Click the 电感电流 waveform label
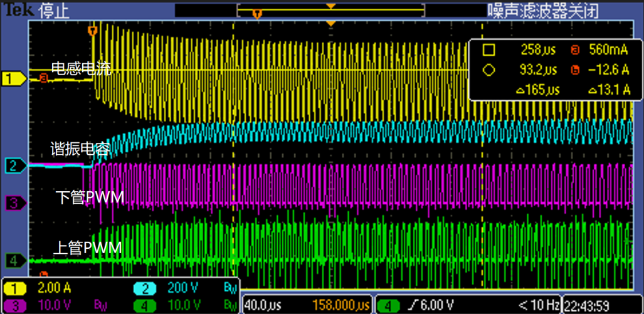Screen dimensions: 644x314 pos(82,69)
